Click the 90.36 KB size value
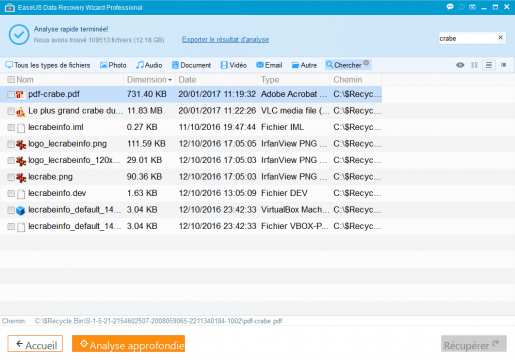515x360 pixels. click(x=144, y=177)
